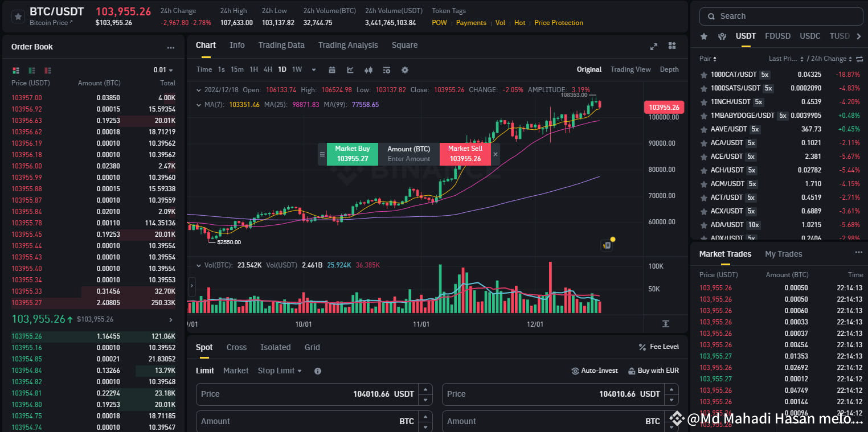Switch chart to Trading View mode
The height and width of the screenshot is (432, 868).
[x=630, y=69]
